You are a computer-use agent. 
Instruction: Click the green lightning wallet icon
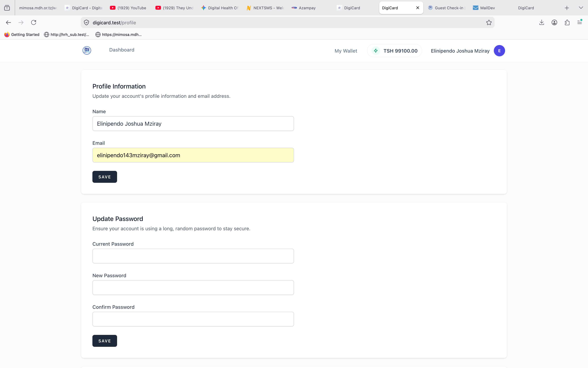pos(376,51)
